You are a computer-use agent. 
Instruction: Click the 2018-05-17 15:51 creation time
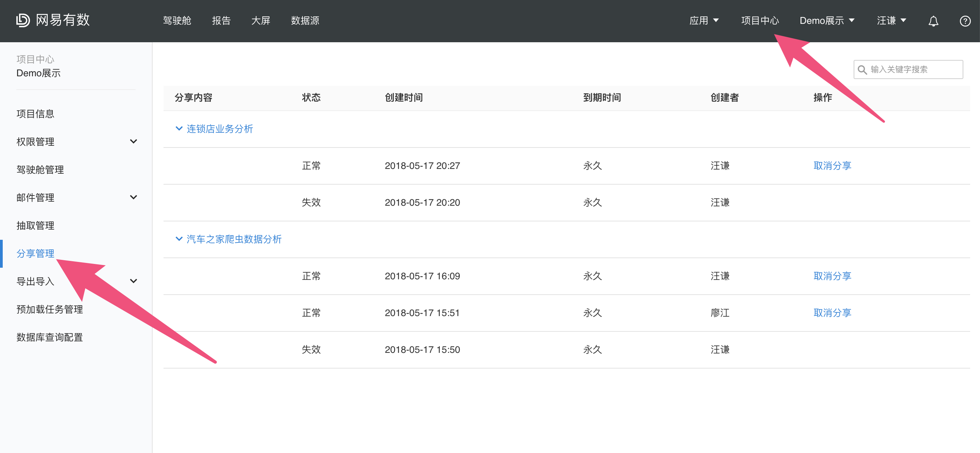422,313
